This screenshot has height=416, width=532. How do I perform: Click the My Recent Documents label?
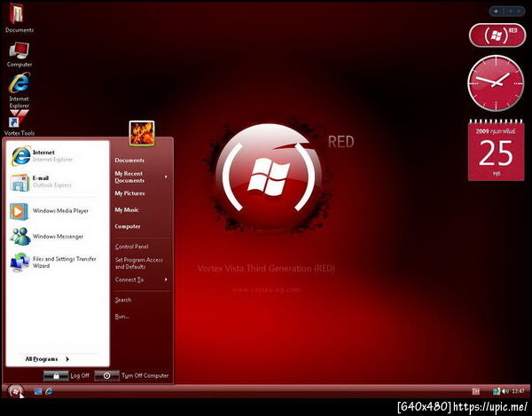pyautogui.click(x=129, y=177)
